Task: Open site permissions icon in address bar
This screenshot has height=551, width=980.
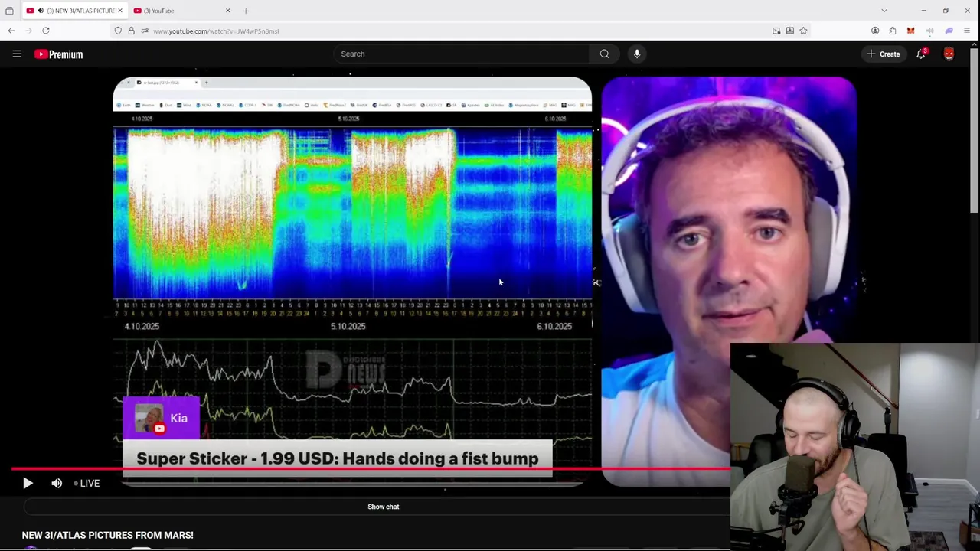Action: pos(145,31)
